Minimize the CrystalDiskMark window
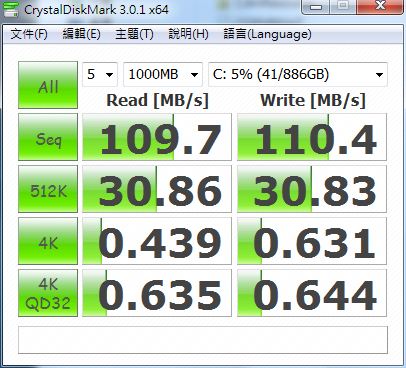This screenshot has width=406, height=368. (316, 6)
